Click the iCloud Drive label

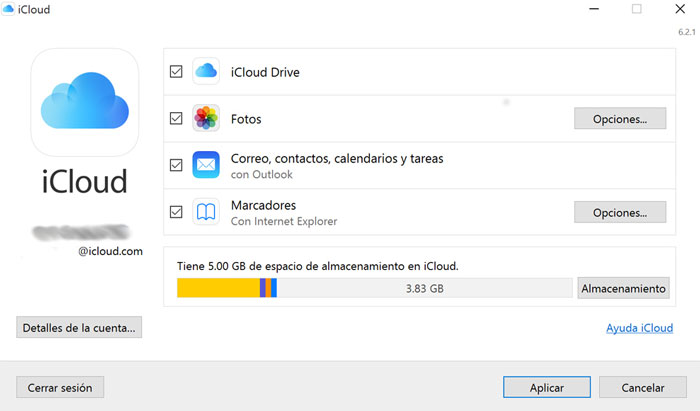pyautogui.click(x=265, y=72)
